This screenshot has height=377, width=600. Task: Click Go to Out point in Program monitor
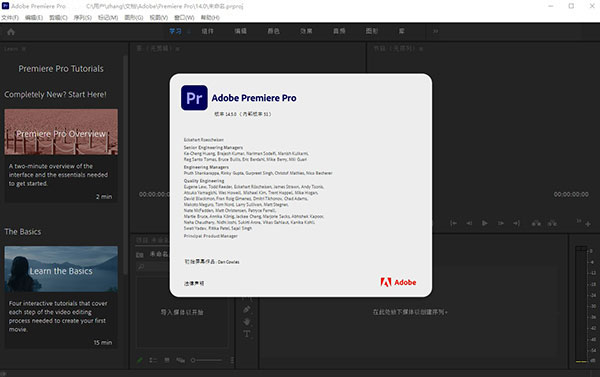tap(517, 223)
